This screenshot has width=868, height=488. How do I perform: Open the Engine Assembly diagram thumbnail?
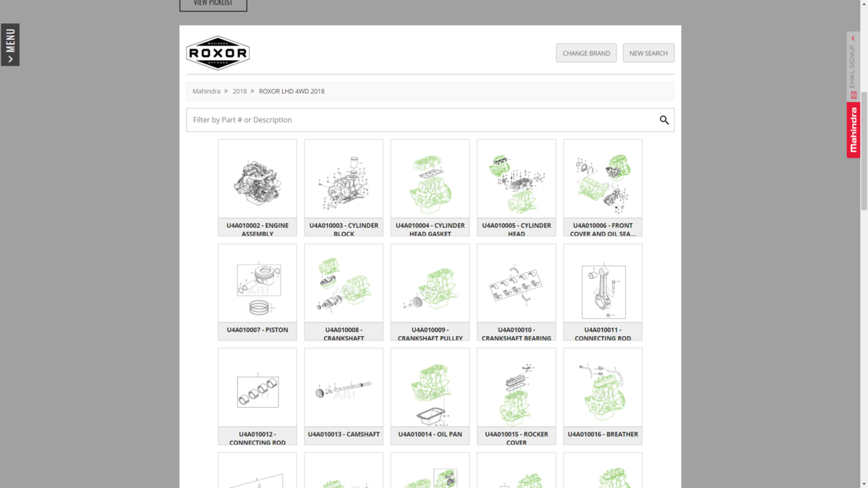(258, 180)
